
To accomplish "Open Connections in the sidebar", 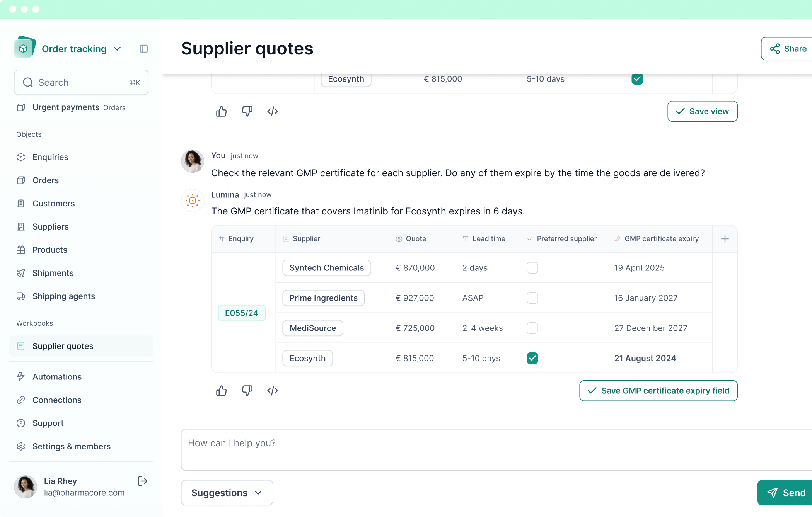I will tap(57, 400).
